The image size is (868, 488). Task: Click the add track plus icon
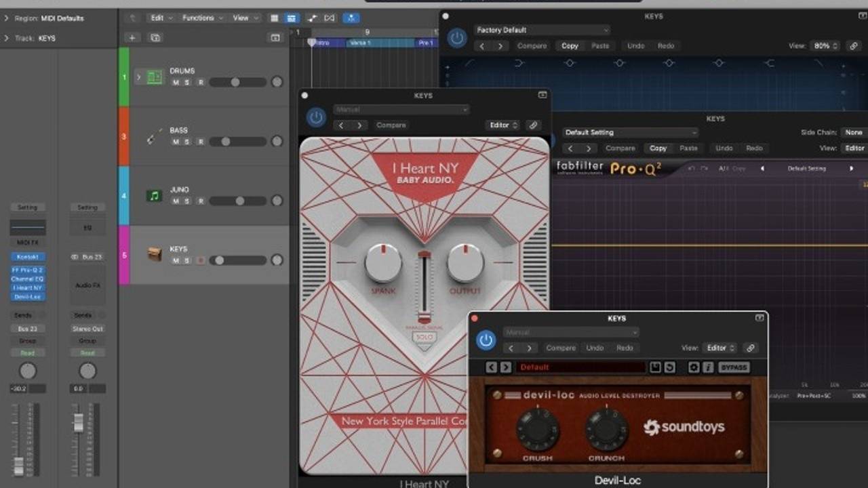point(132,37)
